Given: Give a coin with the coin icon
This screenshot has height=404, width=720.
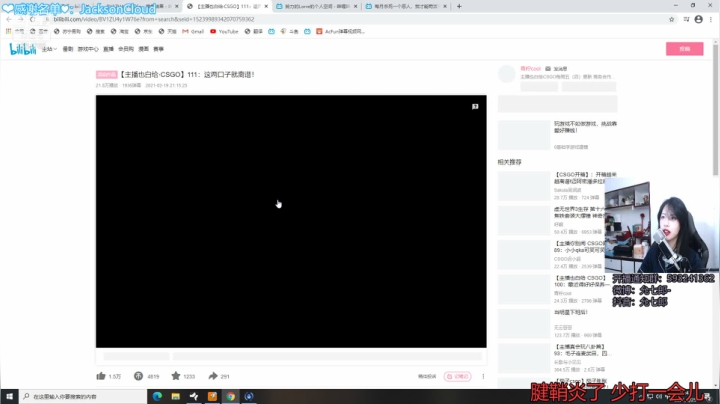Looking at the screenshot, I should pyautogui.click(x=138, y=376).
